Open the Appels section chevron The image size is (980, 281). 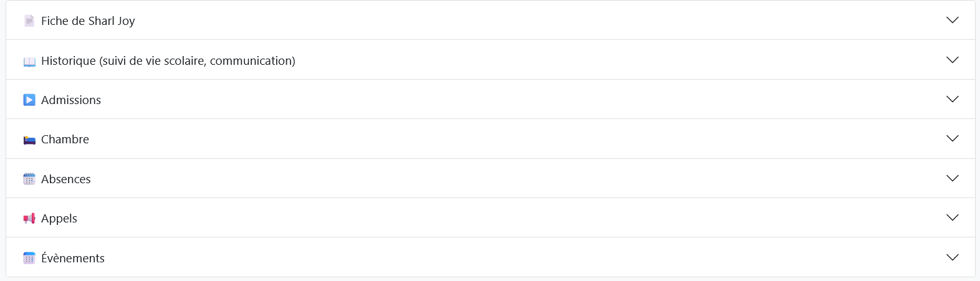click(x=952, y=217)
